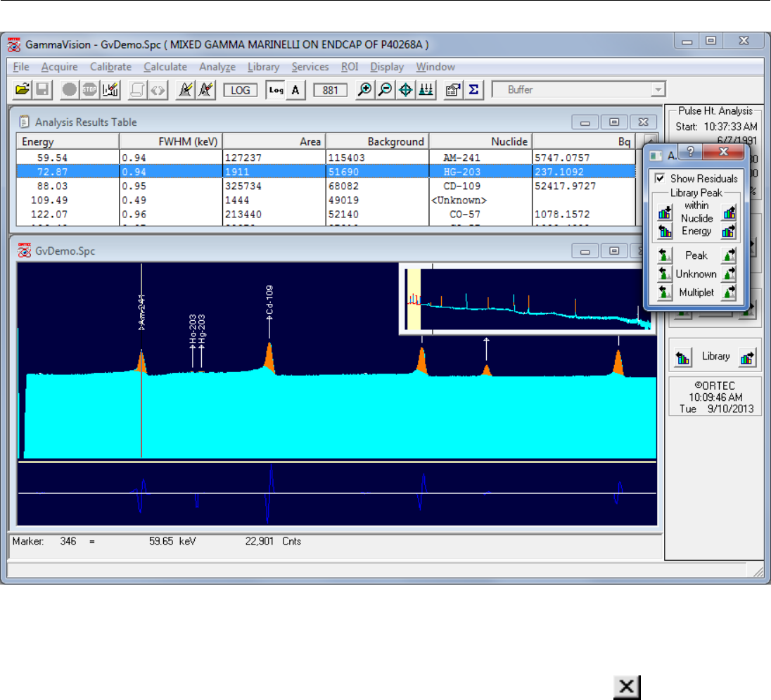The width and height of the screenshot is (771, 700).
Task: Click the zoom in magnifier icon
Action: click(364, 90)
